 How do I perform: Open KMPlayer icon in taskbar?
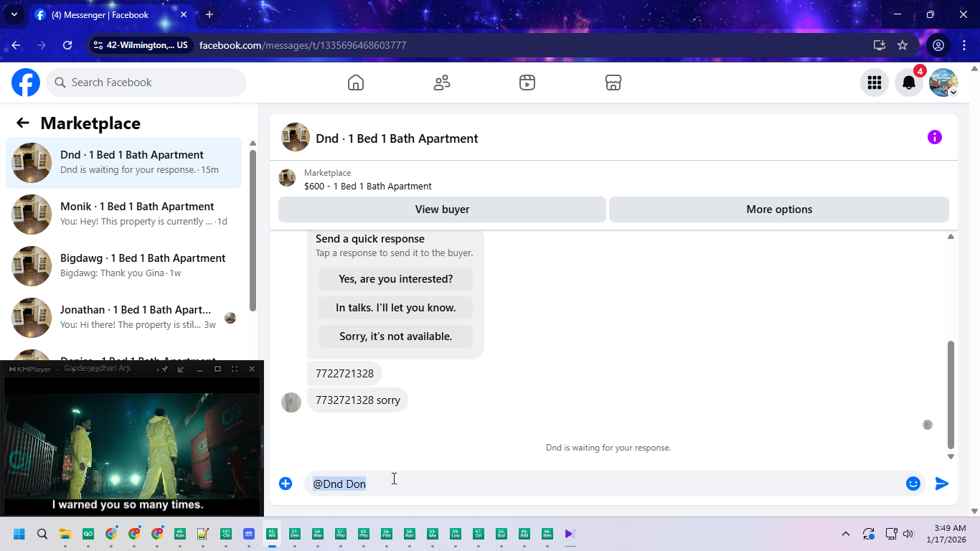click(x=570, y=534)
